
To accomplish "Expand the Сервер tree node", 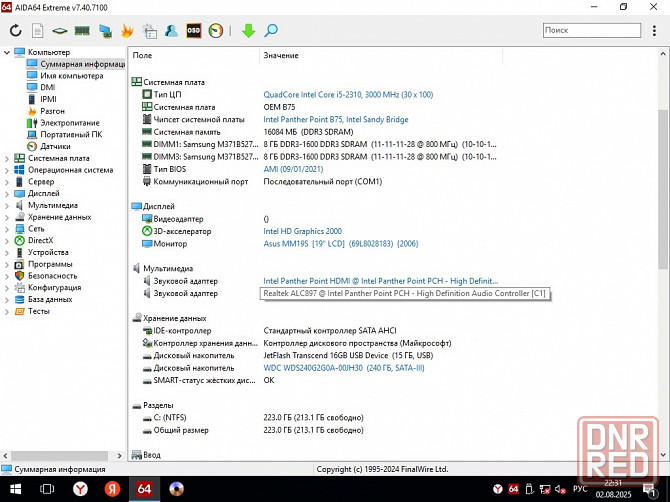I will pos(6,182).
